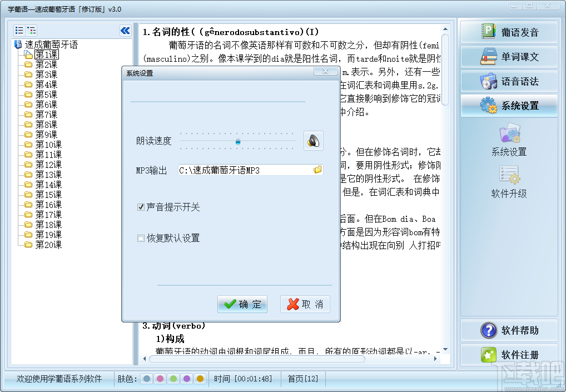Screen dimensions: 566x392
Task: Open folder picker for MP3输出 path
Action: coord(317,170)
